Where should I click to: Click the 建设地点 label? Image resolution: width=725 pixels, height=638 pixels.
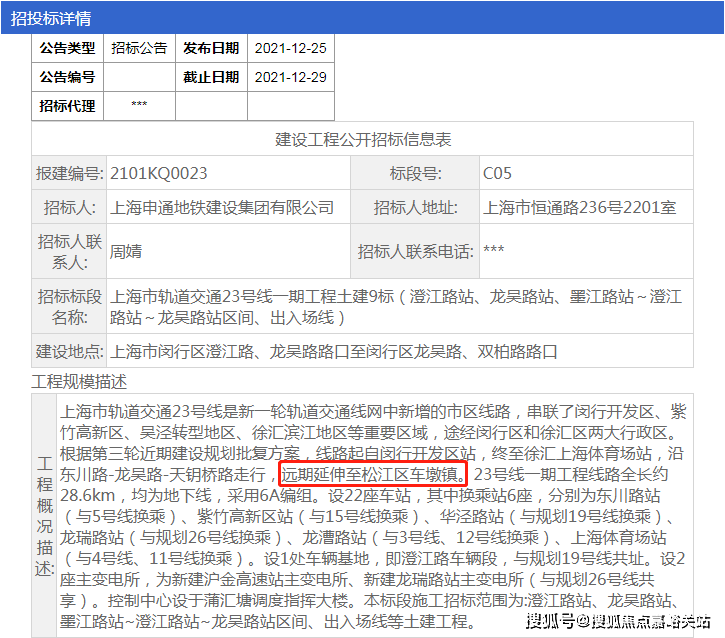click(69, 351)
